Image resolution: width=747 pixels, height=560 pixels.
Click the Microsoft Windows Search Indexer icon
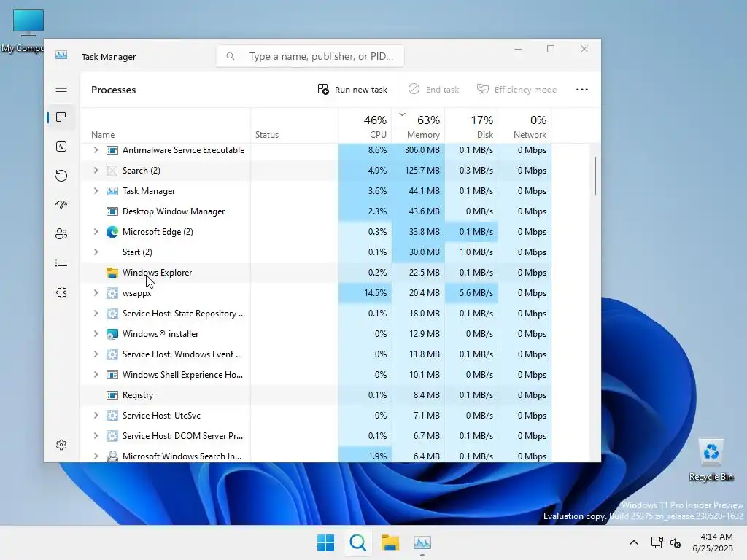[x=112, y=456]
